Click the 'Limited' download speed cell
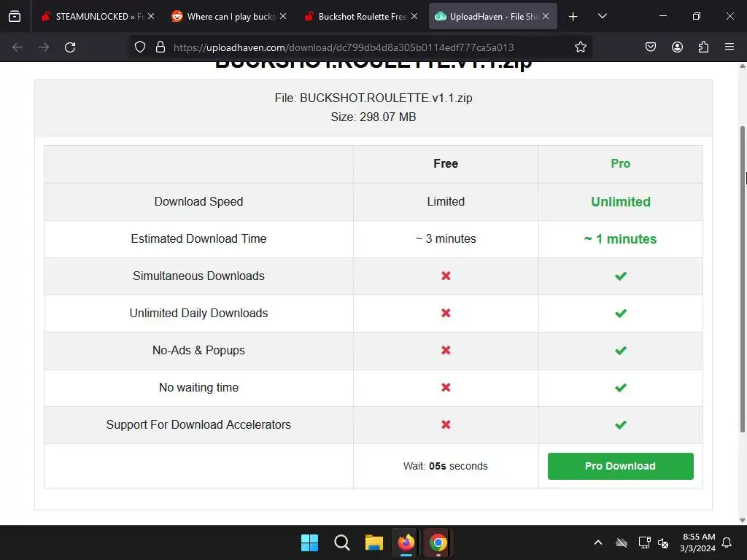The width and height of the screenshot is (747, 560). [x=446, y=201]
